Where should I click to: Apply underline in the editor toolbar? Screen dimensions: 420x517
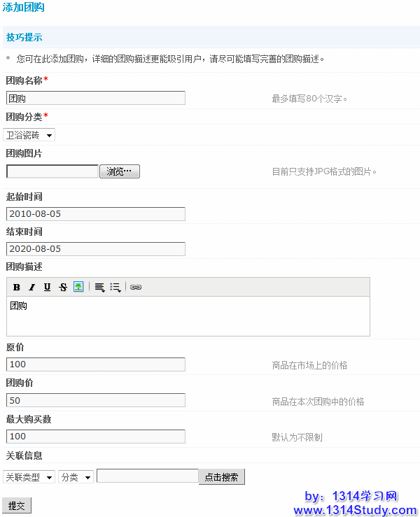[47, 287]
